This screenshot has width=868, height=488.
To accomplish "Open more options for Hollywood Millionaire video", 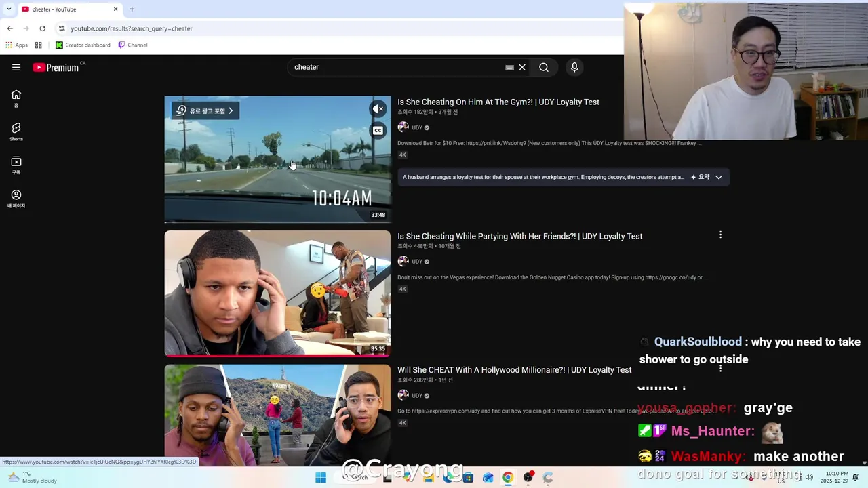I will pyautogui.click(x=720, y=369).
